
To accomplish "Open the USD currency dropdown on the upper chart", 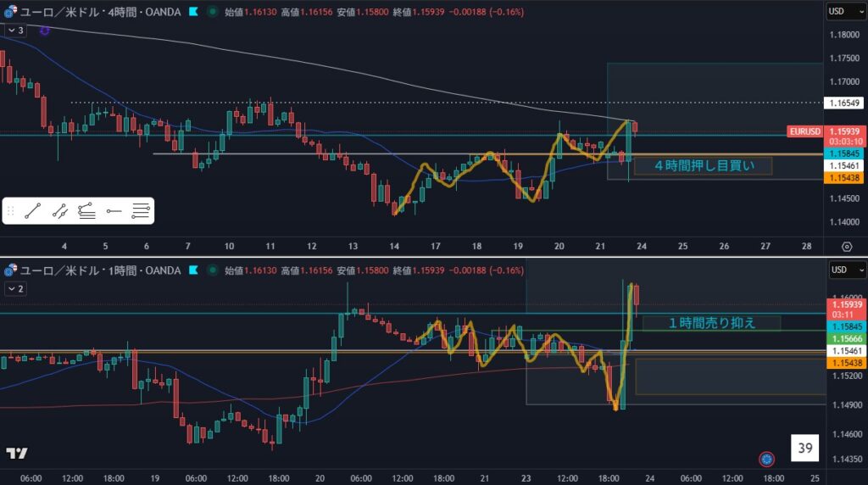I will (846, 11).
